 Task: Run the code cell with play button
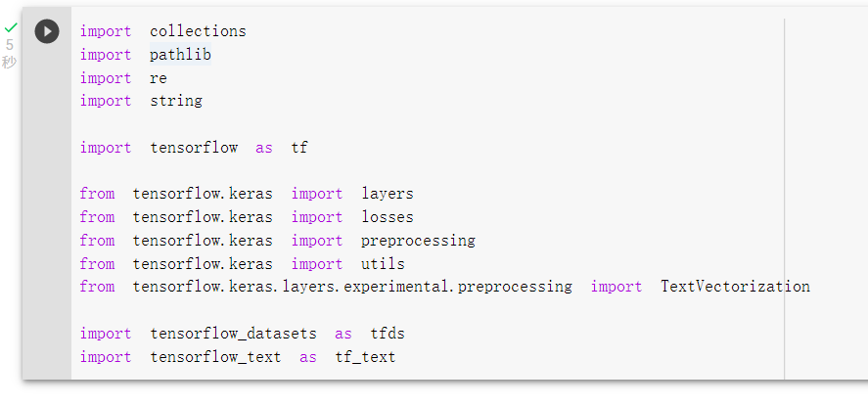(x=47, y=31)
